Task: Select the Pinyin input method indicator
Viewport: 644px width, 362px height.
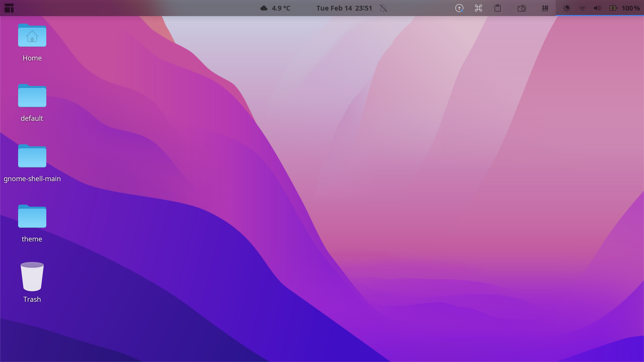Action: pos(545,8)
